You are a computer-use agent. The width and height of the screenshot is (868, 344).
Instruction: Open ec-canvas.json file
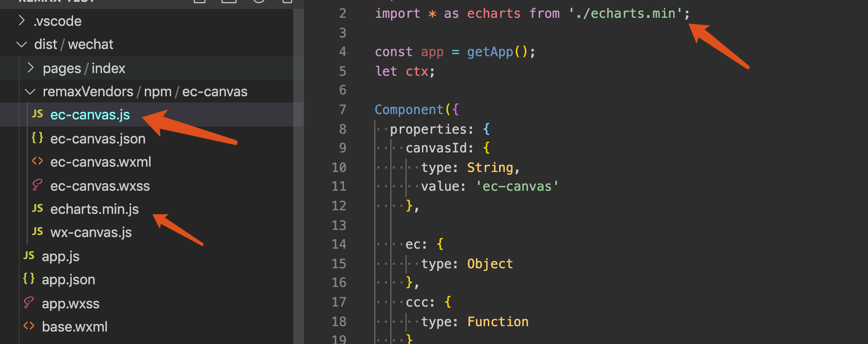pyautogui.click(x=98, y=139)
